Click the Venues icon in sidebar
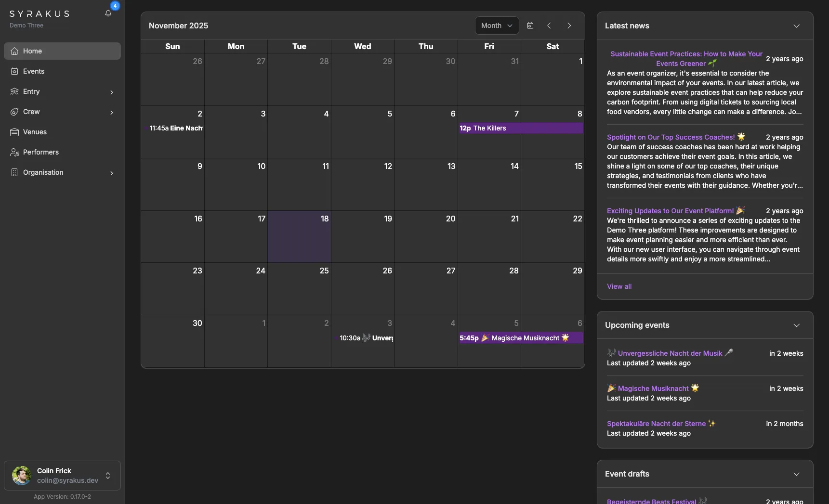Viewport: 829px width, 504px height. (14, 132)
